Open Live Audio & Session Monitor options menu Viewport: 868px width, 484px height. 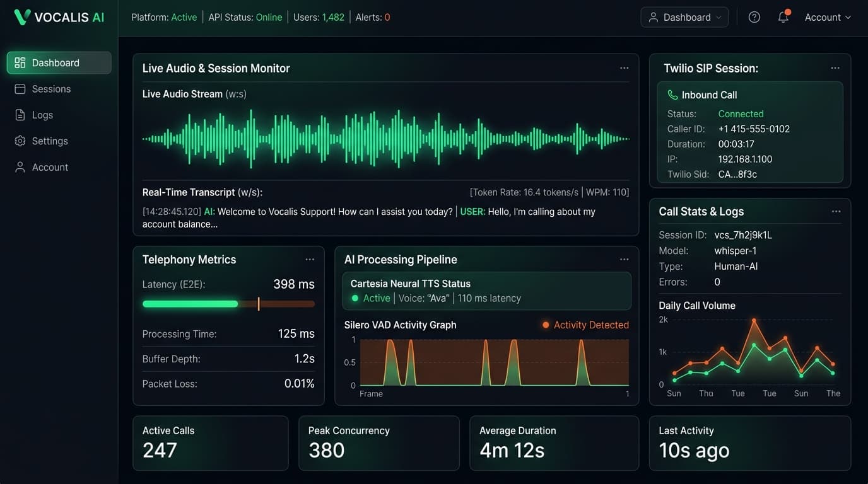(624, 68)
